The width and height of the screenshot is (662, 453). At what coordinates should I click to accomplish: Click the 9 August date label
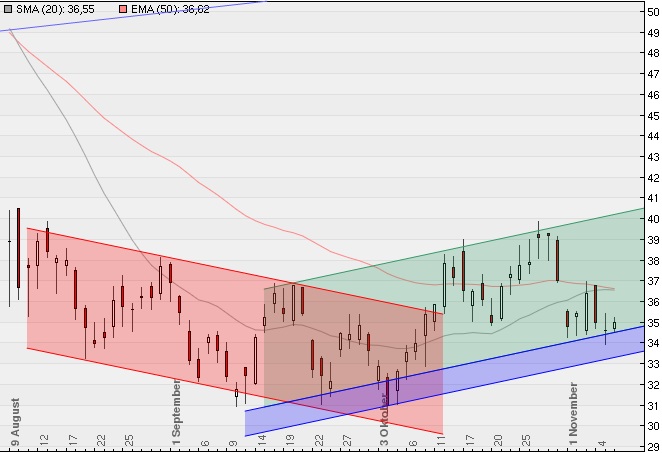[x=15, y=422]
